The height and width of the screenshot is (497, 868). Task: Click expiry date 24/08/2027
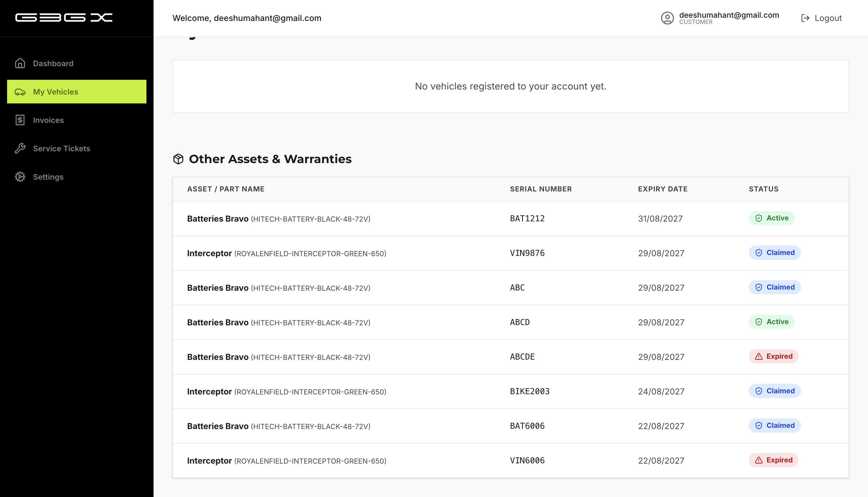pos(661,392)
